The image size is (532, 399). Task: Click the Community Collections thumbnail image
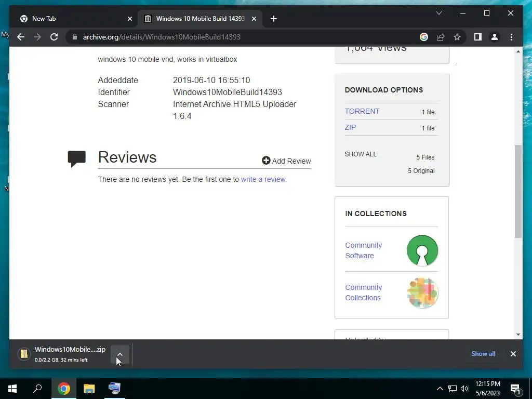pos(422,293)
